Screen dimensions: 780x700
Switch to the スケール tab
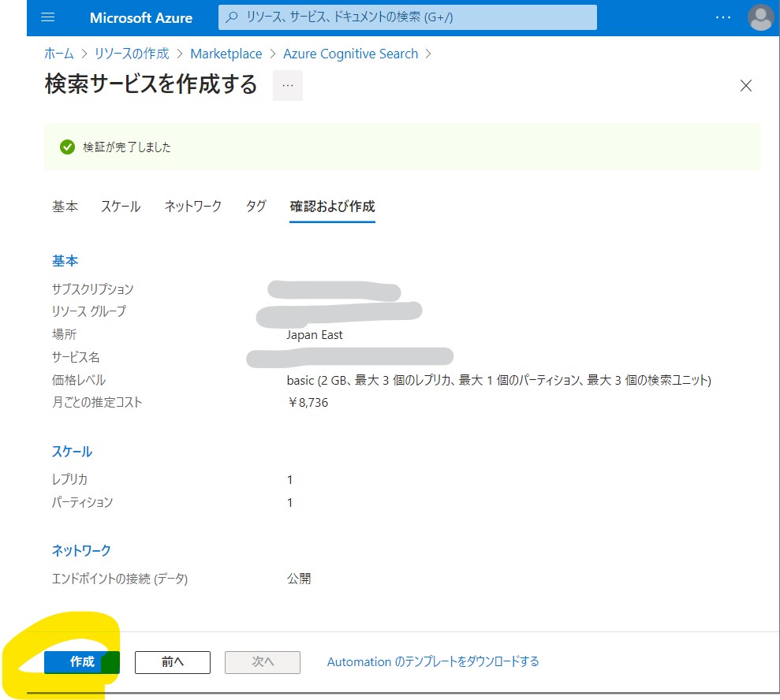[x=121, y=207]
